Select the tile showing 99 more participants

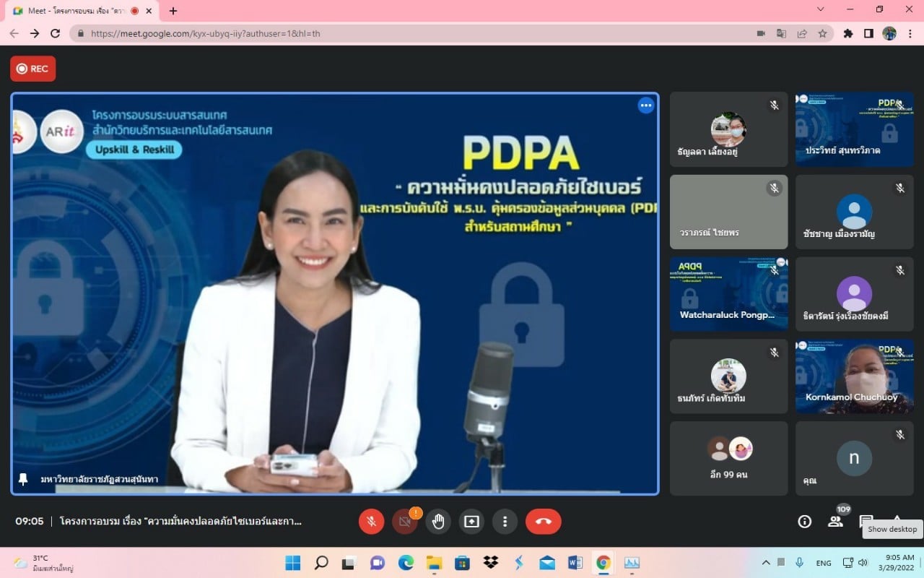728,458
